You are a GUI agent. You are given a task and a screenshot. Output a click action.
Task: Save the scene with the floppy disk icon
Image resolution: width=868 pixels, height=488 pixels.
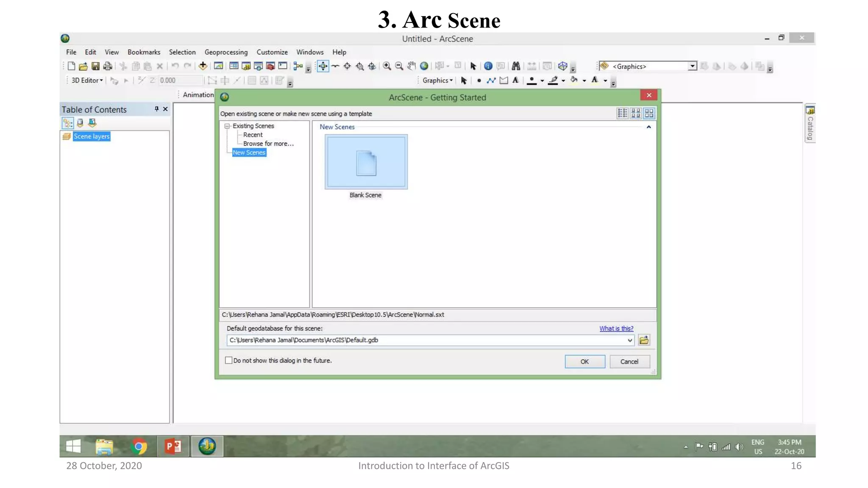tap(95, 66)
